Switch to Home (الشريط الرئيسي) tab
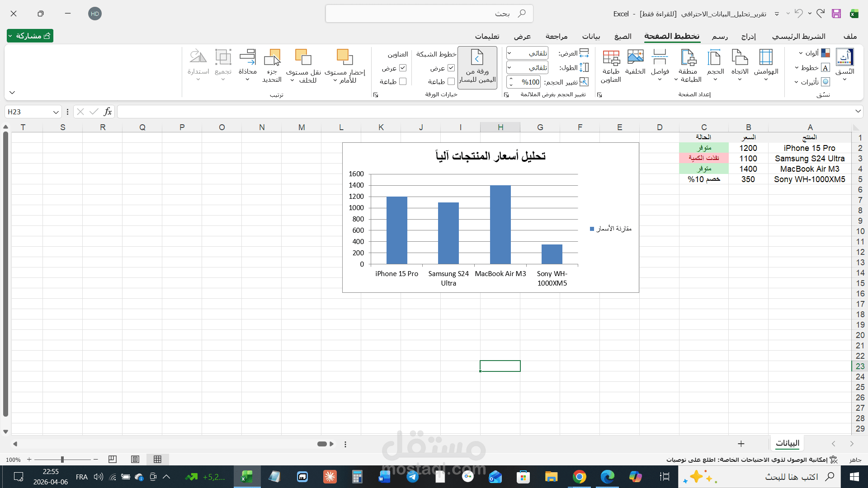868x488 pixels. coord(798,36)
